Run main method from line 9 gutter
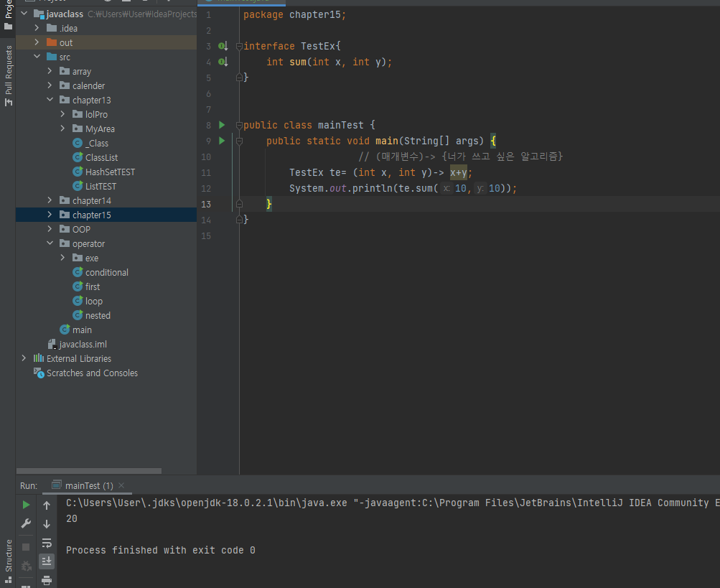The image size is (720, 588). pos(222,141)
